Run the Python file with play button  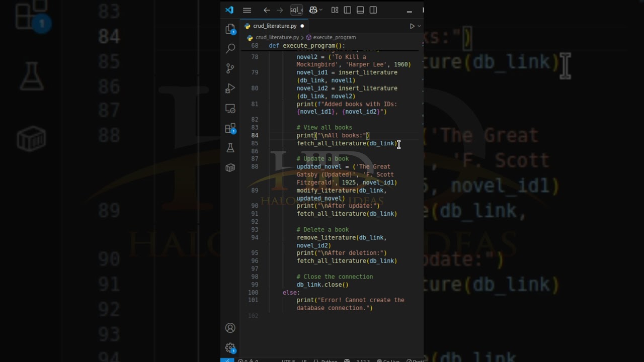tap(412, 26)
